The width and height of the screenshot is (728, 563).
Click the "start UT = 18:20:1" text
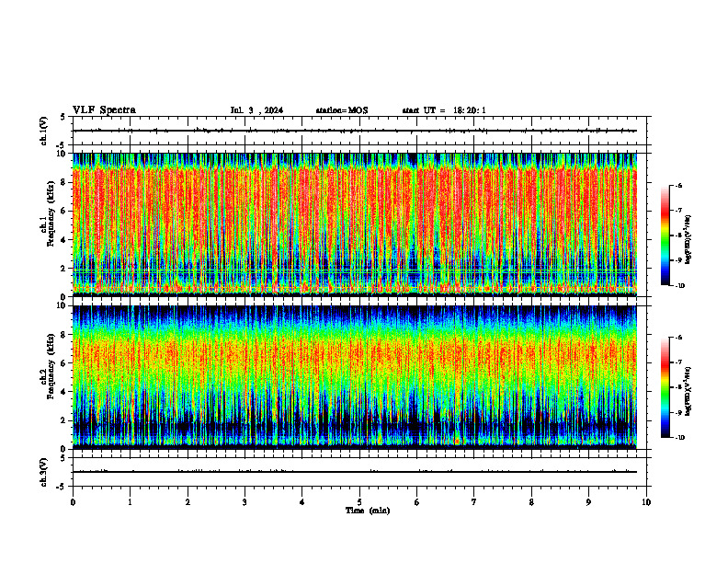point(444,110)
